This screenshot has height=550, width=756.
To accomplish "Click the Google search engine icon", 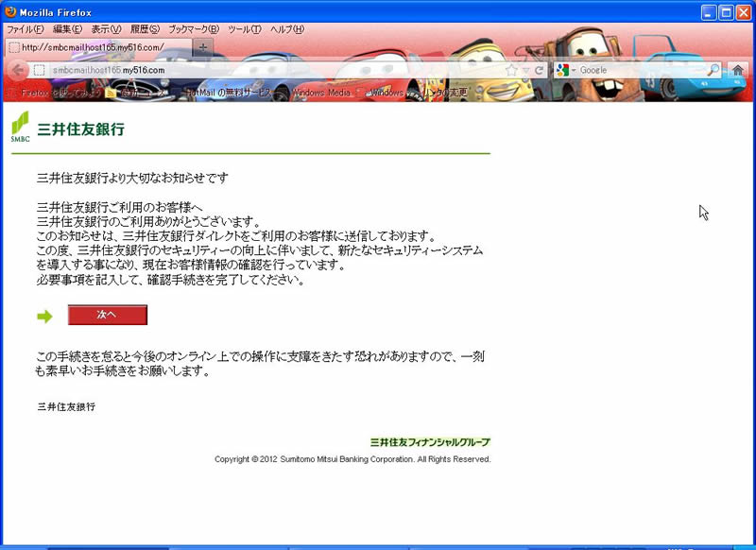I will click(562, 70).
